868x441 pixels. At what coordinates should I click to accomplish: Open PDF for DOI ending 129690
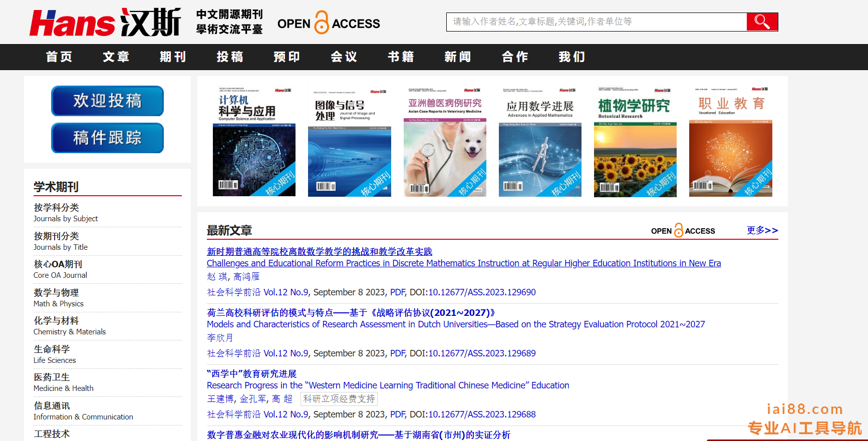pos(398,292)
